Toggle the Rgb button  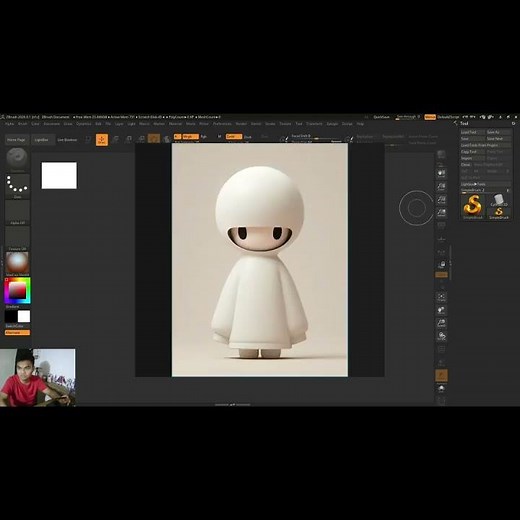click(203, 137)
